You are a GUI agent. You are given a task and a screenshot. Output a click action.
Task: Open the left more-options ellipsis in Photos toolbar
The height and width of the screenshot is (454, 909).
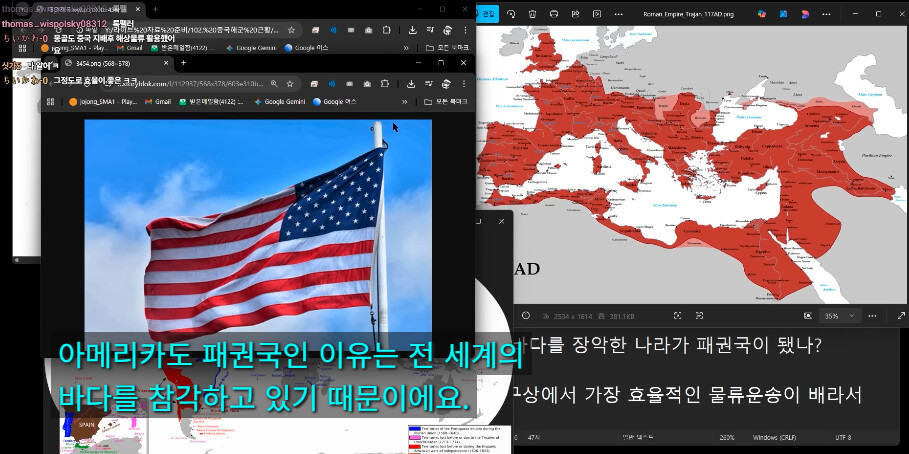pyautogui.click(x=619, y=14)
